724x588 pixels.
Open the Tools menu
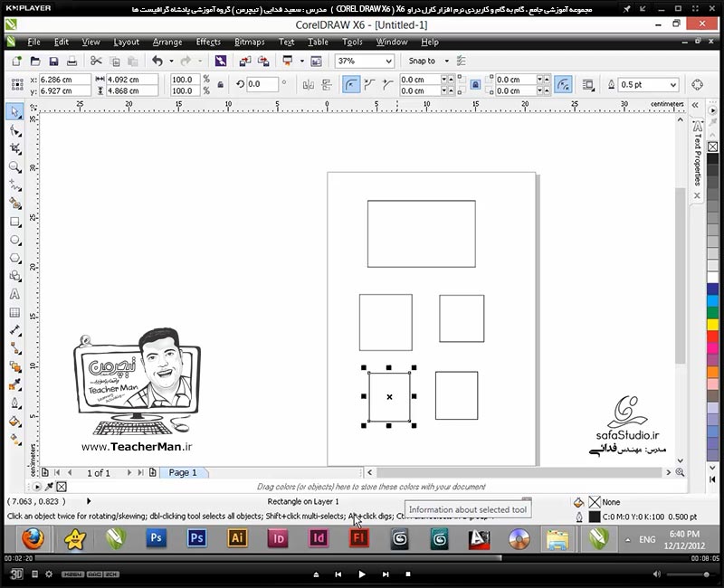[x=352, y=42]
